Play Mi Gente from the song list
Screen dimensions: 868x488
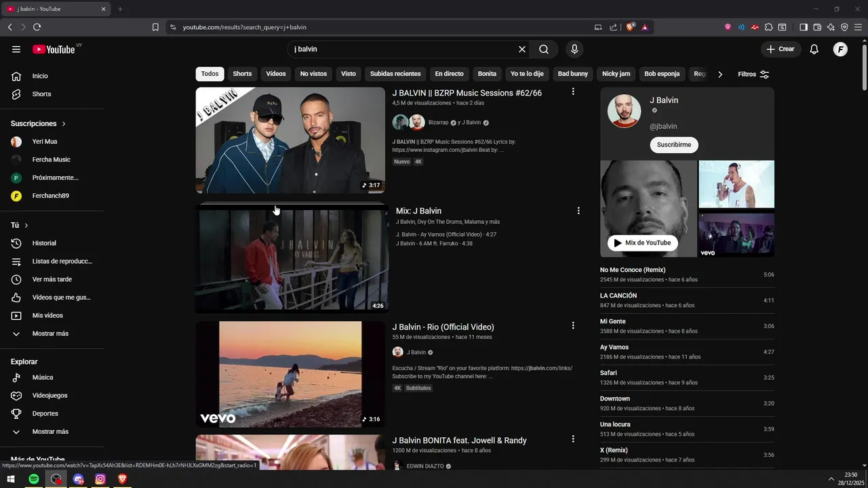(687, 326)
